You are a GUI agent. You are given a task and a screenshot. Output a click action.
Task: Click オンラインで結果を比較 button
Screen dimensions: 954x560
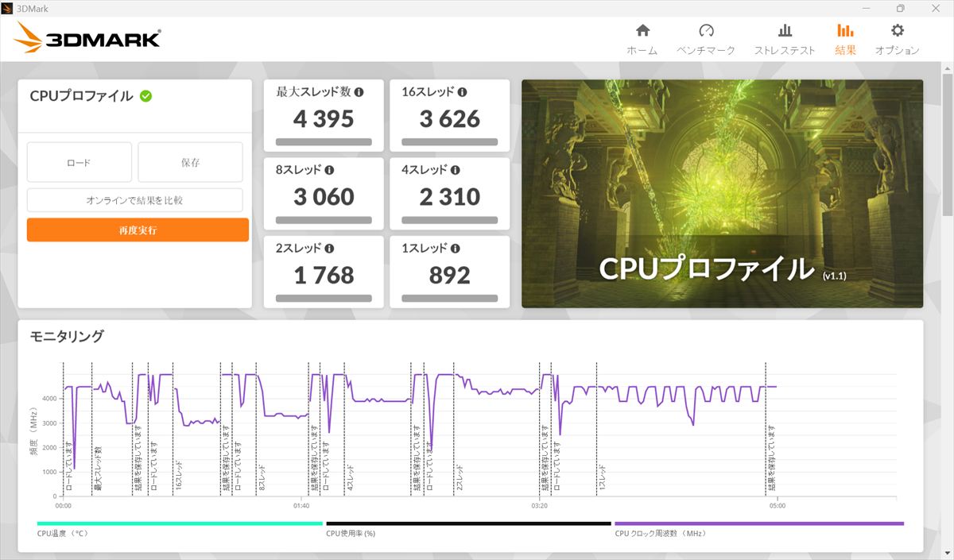pos(134,200)
